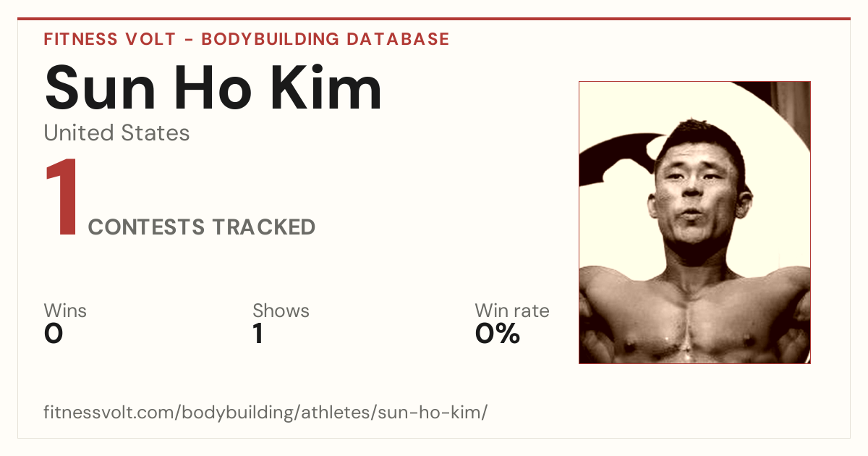Select the Sun Ho Kim name heading
This screenshot has width=868, height=456.
213,87
